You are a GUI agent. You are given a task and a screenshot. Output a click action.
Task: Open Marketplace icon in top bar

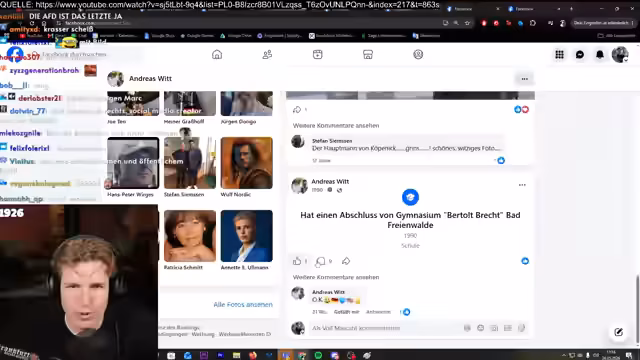(x=368, y=54)
